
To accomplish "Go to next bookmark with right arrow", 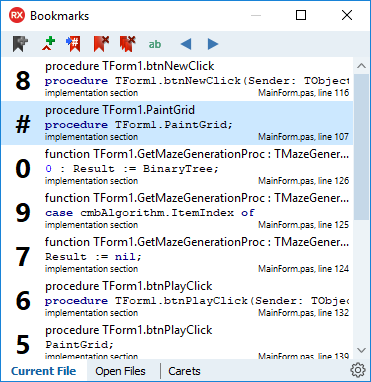I will coord(213,44).
